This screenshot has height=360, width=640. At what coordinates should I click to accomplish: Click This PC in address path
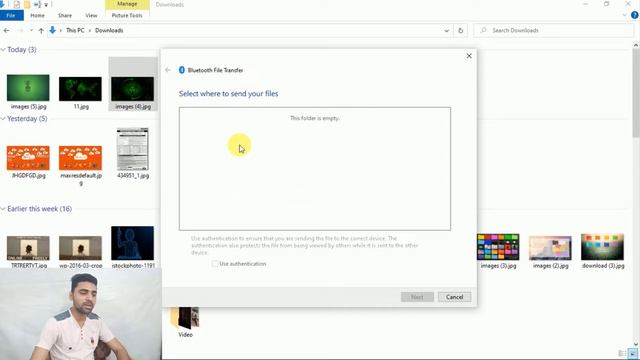coord(75,31)
